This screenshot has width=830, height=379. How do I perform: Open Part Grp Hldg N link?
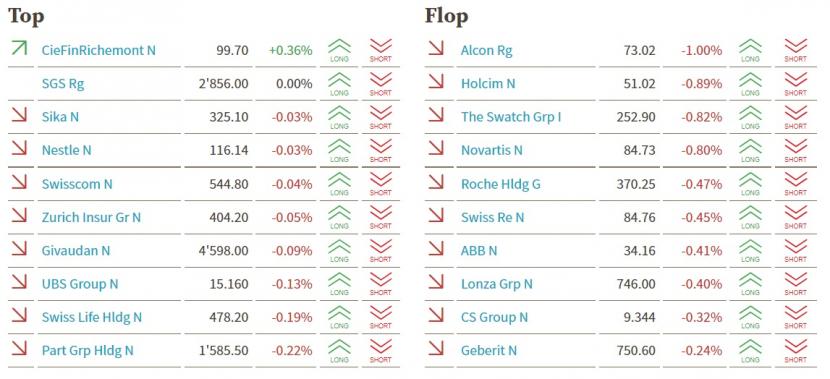[88, 350]
